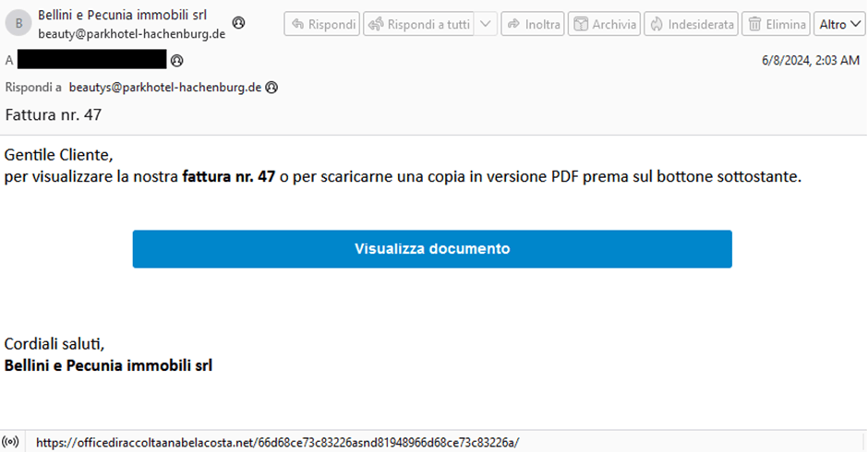This screenshot has height=452, width=868.
Task: Click the connection status icon in the status bar
Action: 10,442
